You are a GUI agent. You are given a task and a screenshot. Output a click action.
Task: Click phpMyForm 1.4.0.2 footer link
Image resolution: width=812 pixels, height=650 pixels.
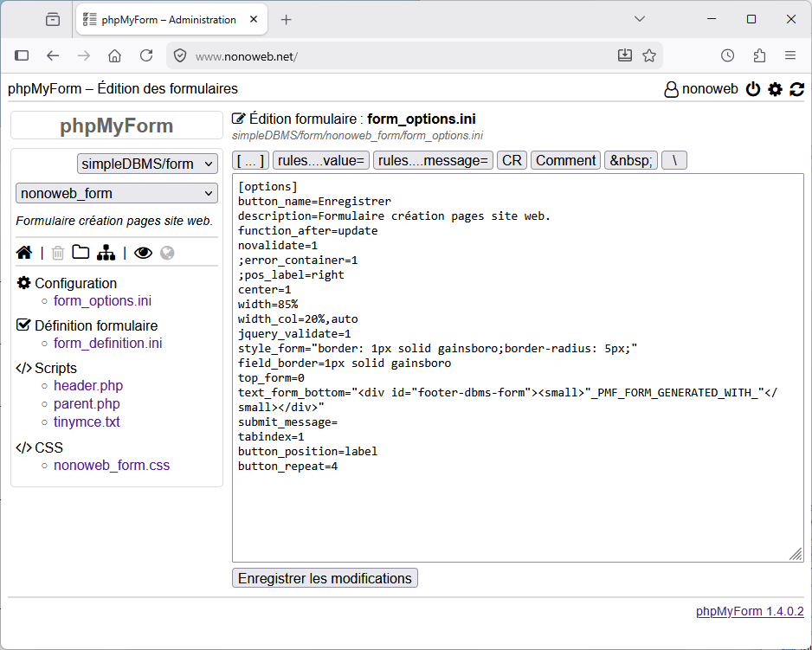(750, 611)
